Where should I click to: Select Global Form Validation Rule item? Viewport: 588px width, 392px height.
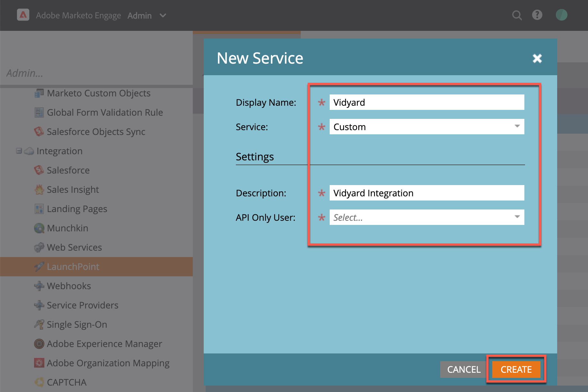pos(105,112)
